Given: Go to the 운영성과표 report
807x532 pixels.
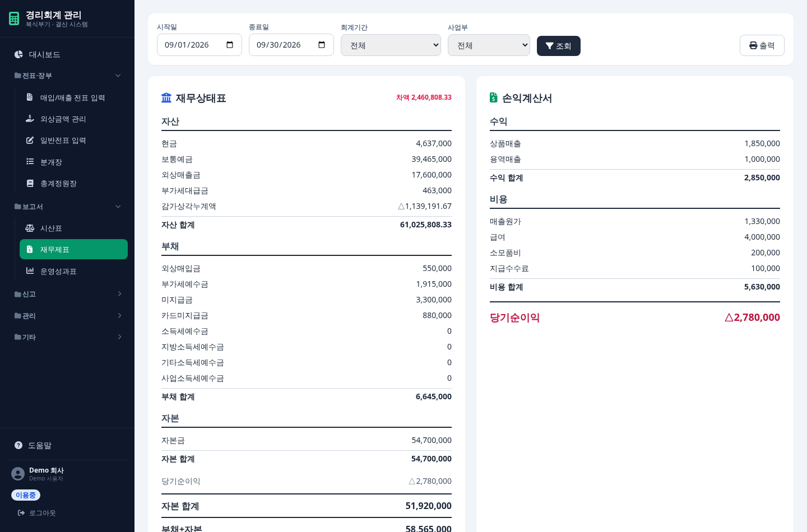Looking at the screenshot, I should 73,271.
